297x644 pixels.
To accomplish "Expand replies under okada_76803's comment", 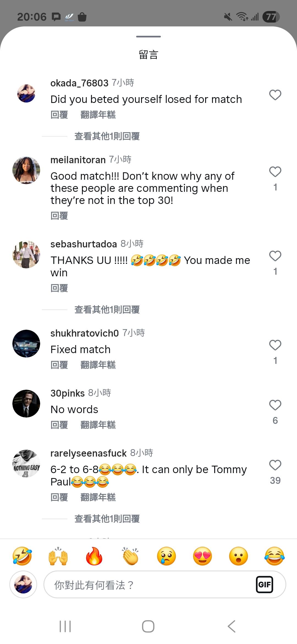I will coord(107,136).
